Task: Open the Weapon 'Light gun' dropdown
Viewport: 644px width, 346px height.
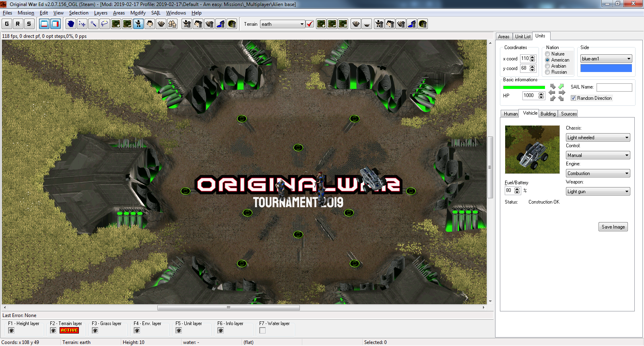Action: coord(598,192)
